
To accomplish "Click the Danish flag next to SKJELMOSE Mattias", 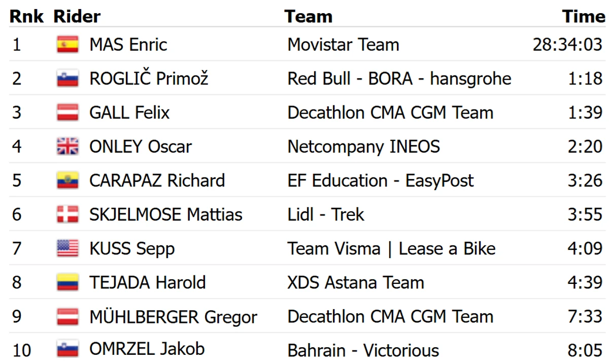I will (x=67, y=214).
